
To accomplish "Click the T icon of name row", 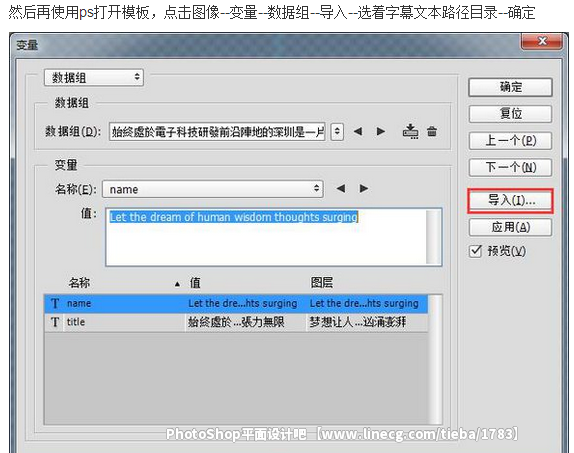I will point(55,304).
